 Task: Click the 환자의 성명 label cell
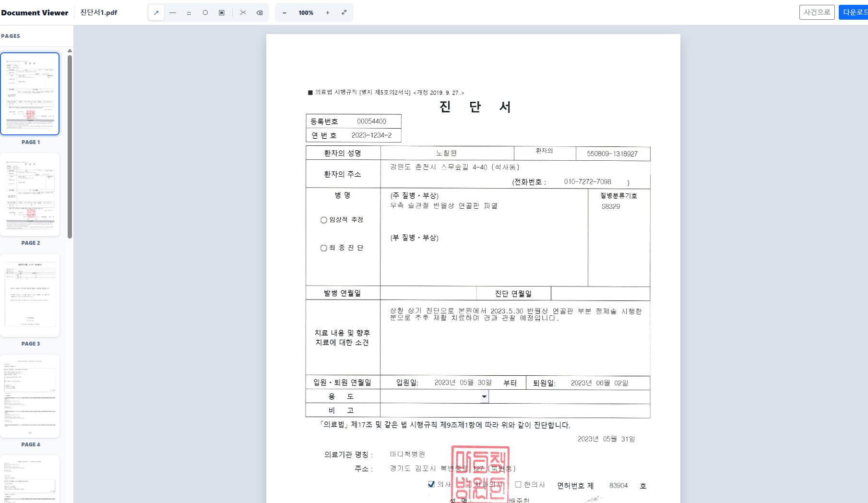coord(343,153)
